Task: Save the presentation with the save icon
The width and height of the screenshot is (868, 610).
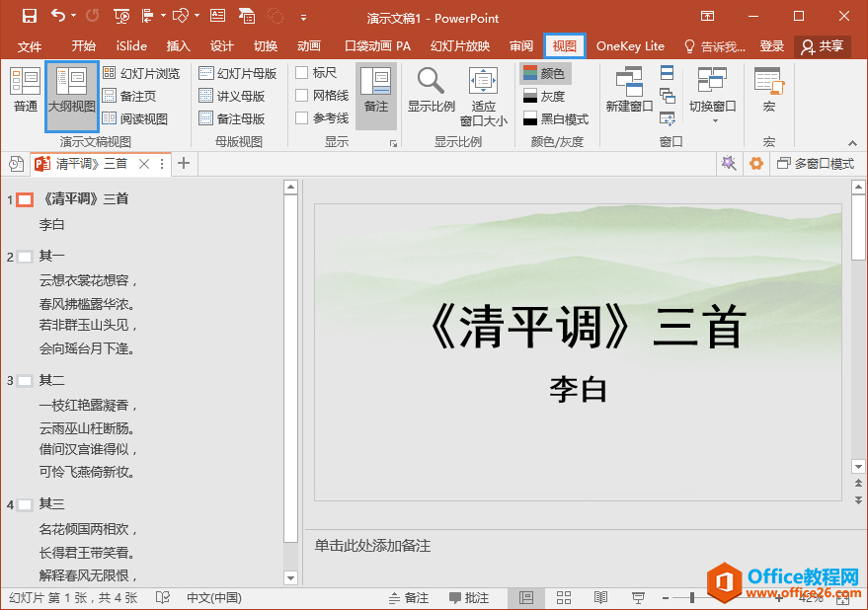Action: click(28, 17)
